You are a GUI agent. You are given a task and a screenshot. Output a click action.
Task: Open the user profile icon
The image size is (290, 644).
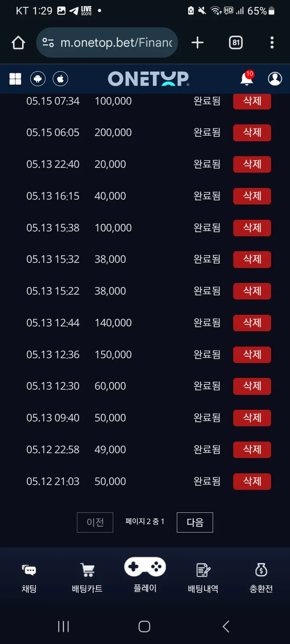pyautogui.click(x=275, y=79)
